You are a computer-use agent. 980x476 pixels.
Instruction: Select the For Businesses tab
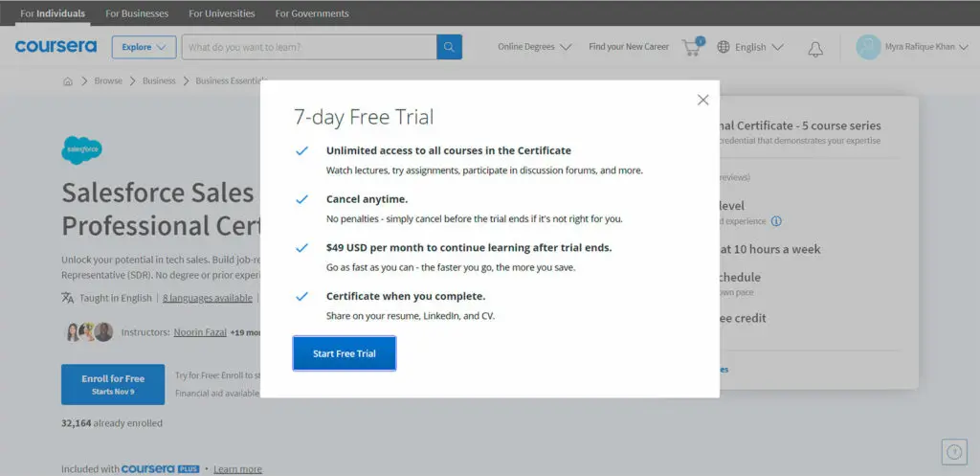click(137, 13)
